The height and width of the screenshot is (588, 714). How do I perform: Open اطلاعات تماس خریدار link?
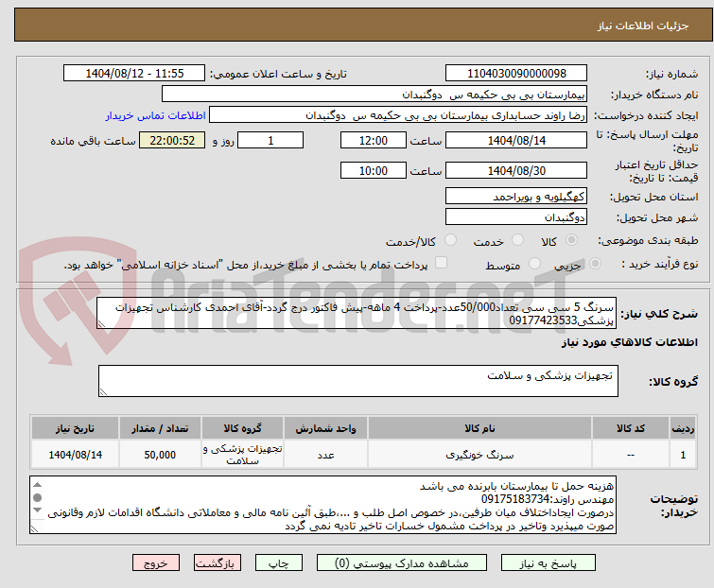point(156,115)
